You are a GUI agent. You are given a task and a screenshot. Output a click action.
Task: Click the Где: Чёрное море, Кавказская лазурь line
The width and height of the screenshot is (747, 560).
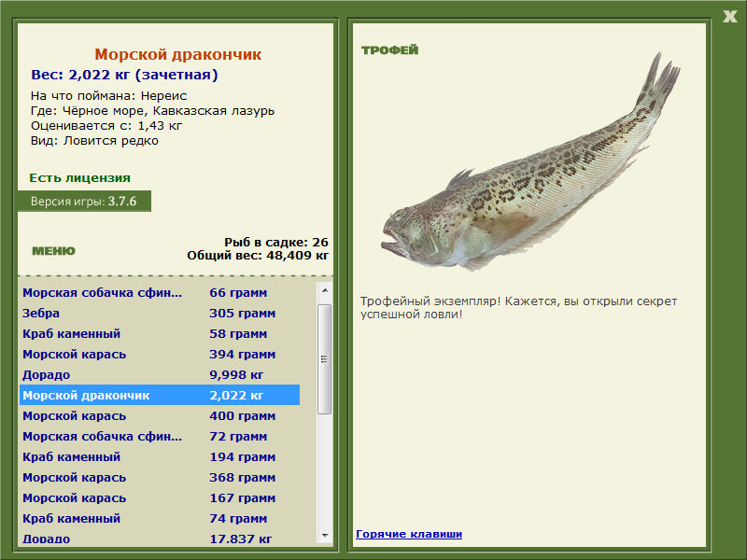click(x=152, y=111)
